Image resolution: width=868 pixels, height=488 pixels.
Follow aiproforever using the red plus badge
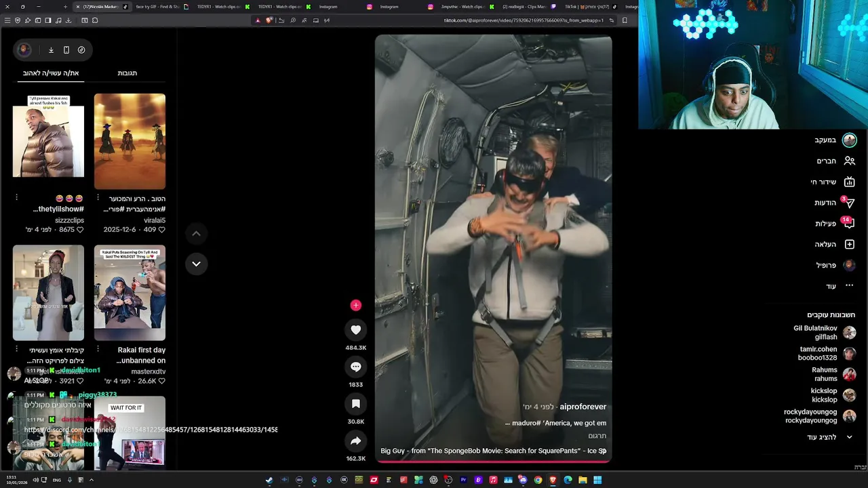(x=355, y=306)
